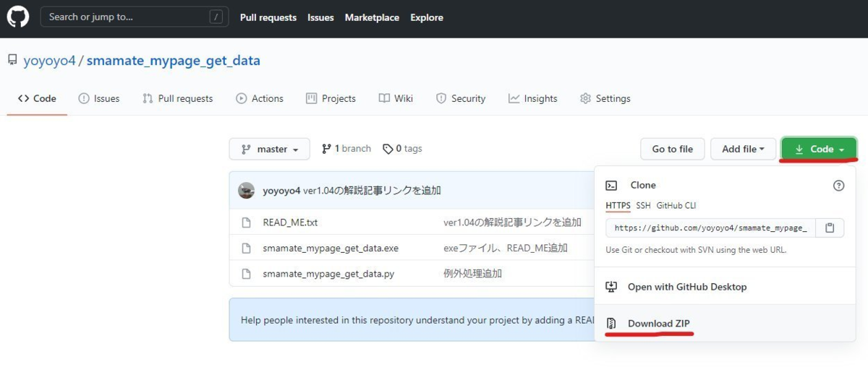Open commit message 例外処理追加
Viewport: 868px width, 367px height.
[x=472, y=274]
